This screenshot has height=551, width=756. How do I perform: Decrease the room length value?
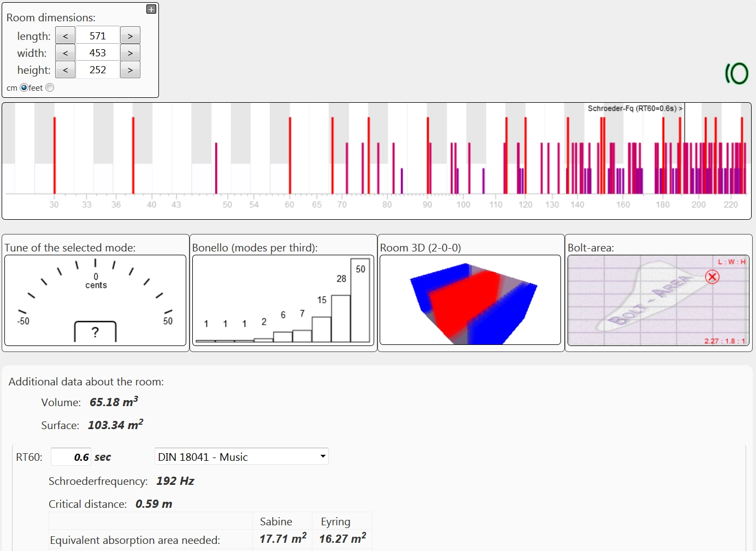pos(65,36)
